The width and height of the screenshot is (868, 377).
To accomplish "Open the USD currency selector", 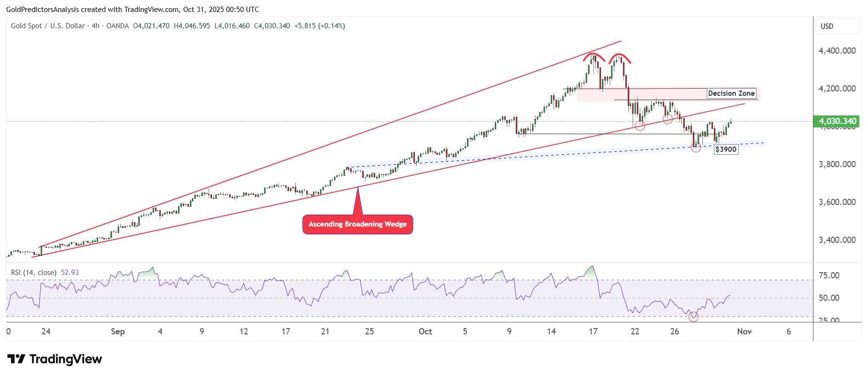I will point(837,26).
